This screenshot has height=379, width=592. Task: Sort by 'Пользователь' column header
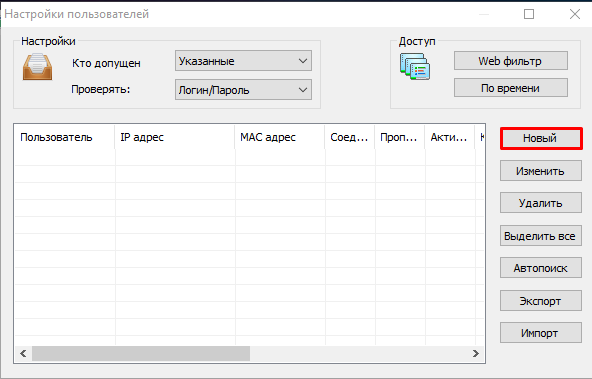(64, 137)
